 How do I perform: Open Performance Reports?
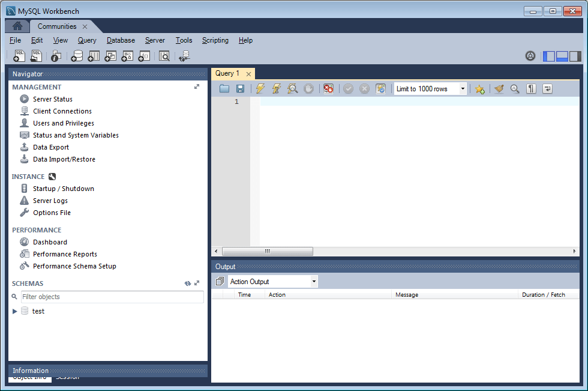click(x=65, y=254)
